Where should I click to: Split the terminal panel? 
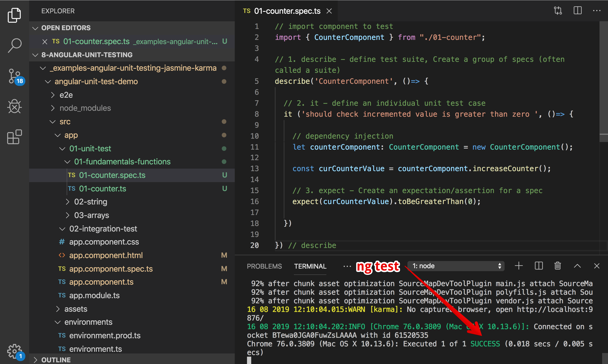[x=539, y=266]
